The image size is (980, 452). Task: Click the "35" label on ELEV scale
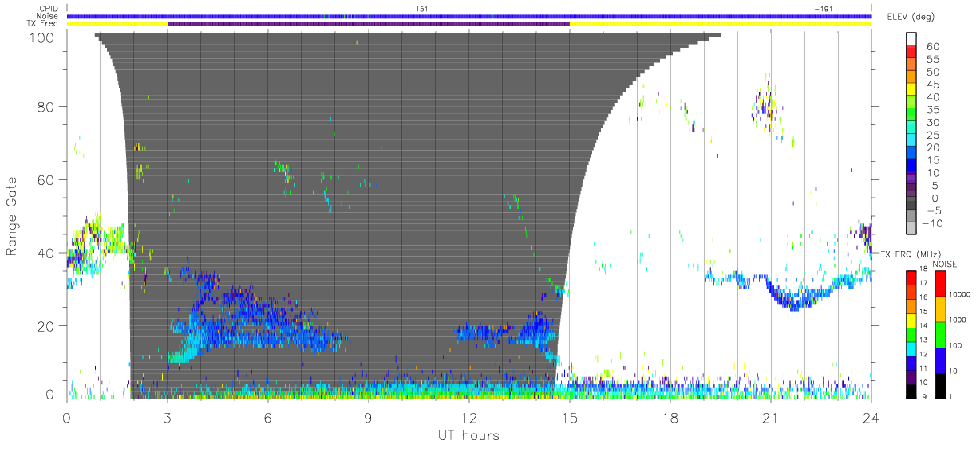pyautogui.click(x=932, y=109)
